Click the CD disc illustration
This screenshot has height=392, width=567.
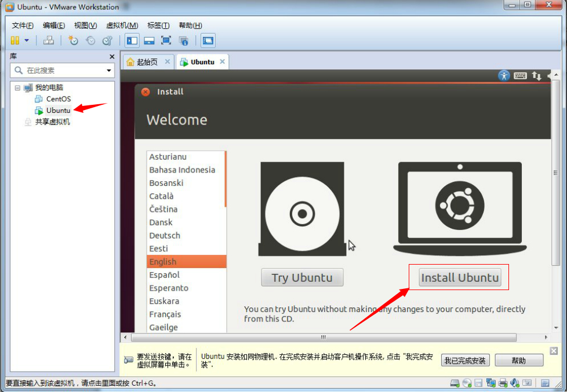pos(302,209)
